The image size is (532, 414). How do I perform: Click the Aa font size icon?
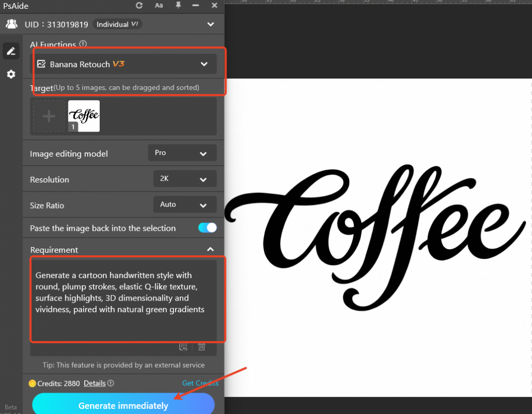[x=158, y=6]
